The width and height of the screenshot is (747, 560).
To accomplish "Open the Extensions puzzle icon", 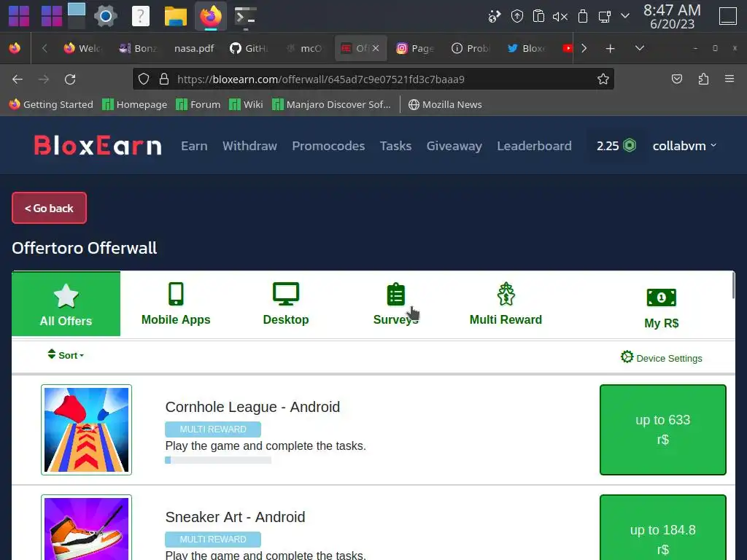I will (x=703, y=79).
